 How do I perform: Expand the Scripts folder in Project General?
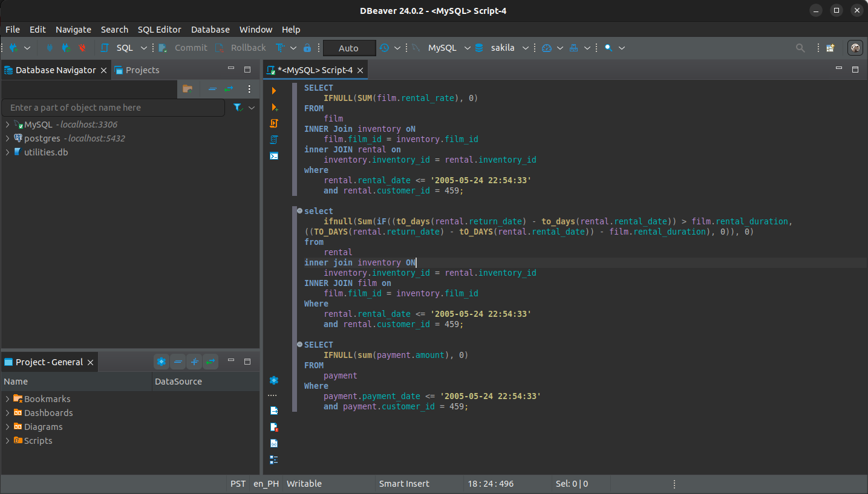[6, 440]
